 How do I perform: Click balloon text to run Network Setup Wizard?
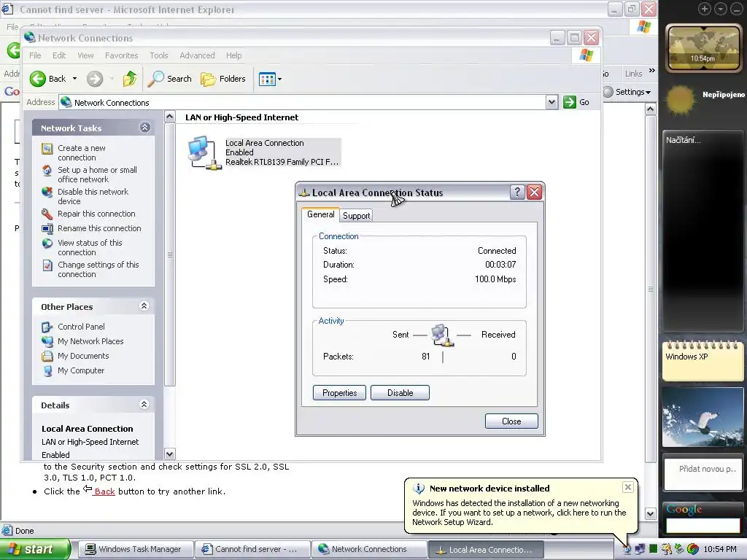click(519, 513)
